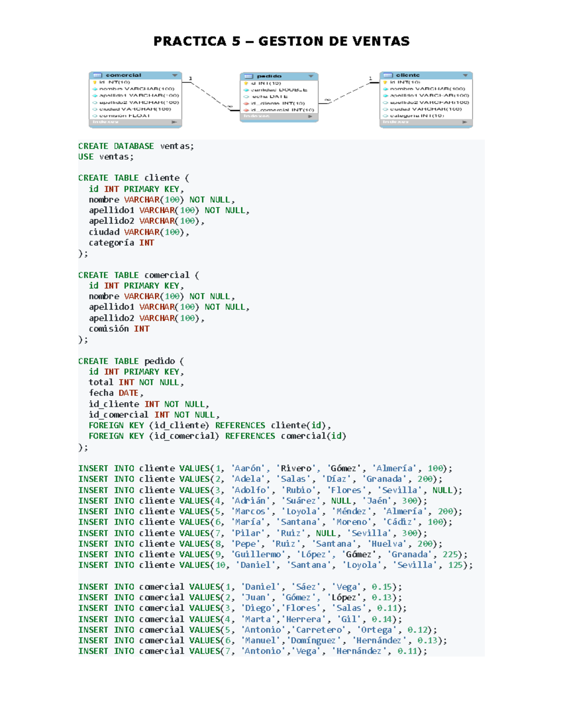Click the primary key icon in pedido table
563x728 pixels.
tap(246, 83)
